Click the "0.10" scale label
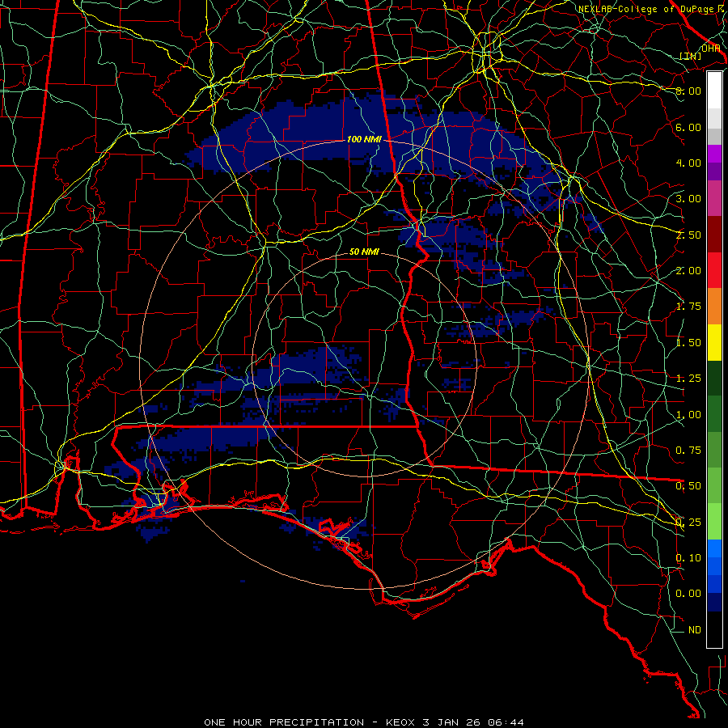 (x=688, y=558)
